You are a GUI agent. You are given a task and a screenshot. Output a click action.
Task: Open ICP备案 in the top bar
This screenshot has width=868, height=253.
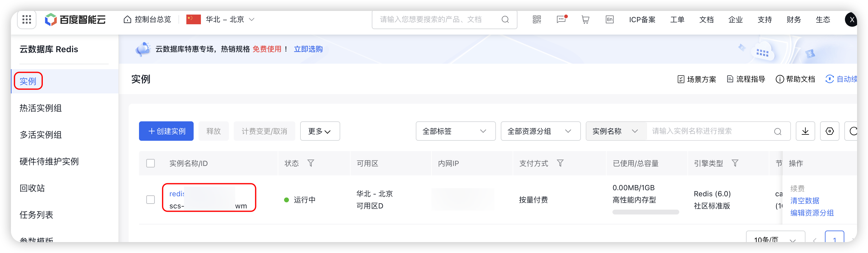click(x=642, y=19)
